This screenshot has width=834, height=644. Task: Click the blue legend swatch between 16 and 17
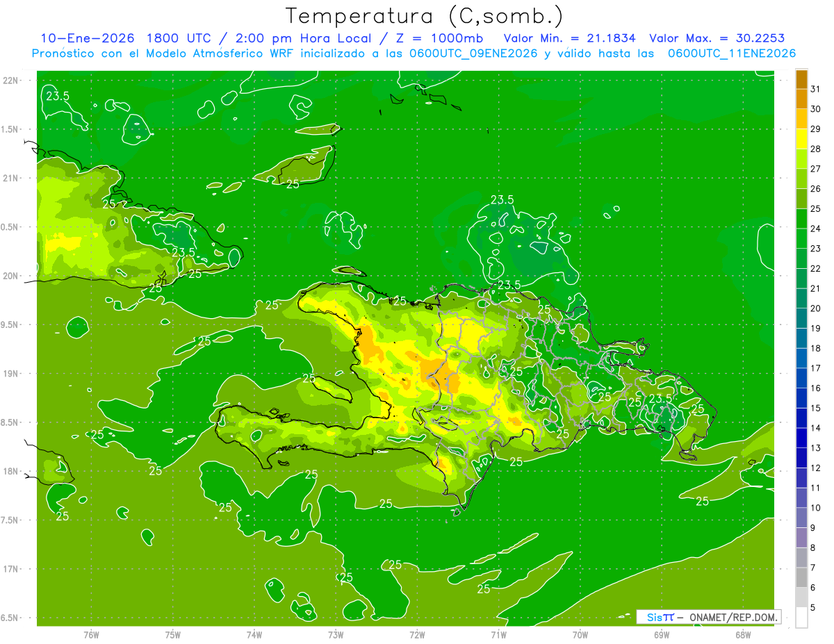click(x=801, y=378)
